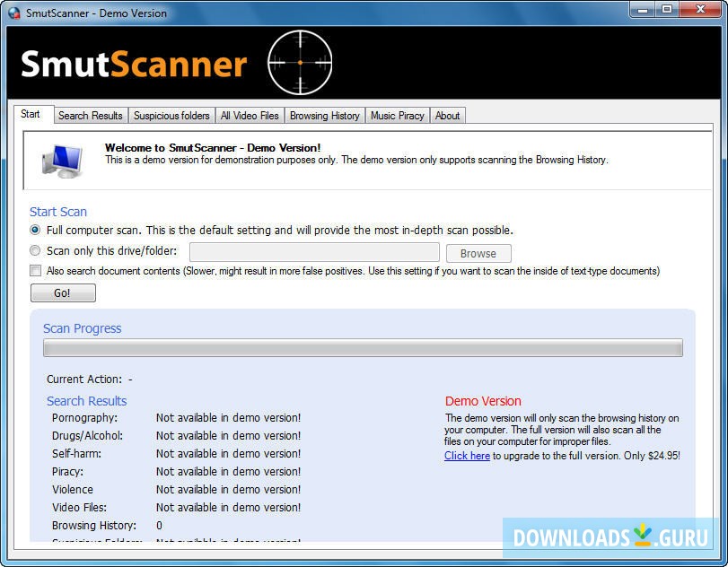Switch to the Browsing History tab

(x=324, y=115)
